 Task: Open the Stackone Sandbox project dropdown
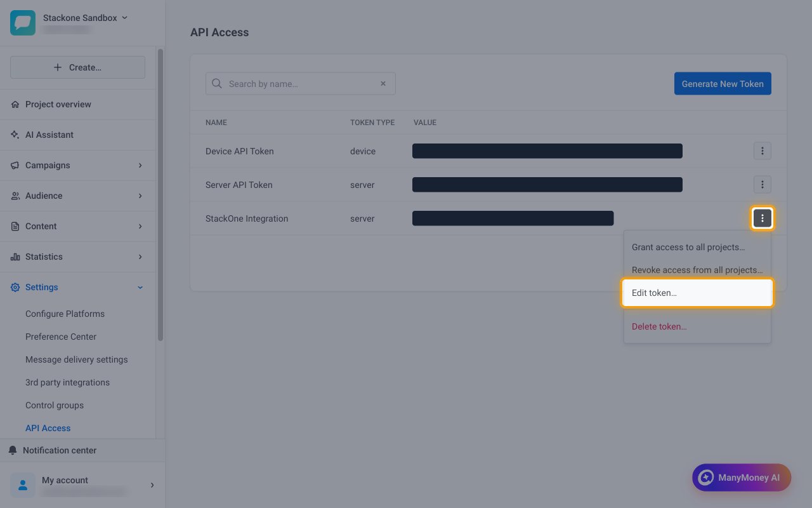85,18
